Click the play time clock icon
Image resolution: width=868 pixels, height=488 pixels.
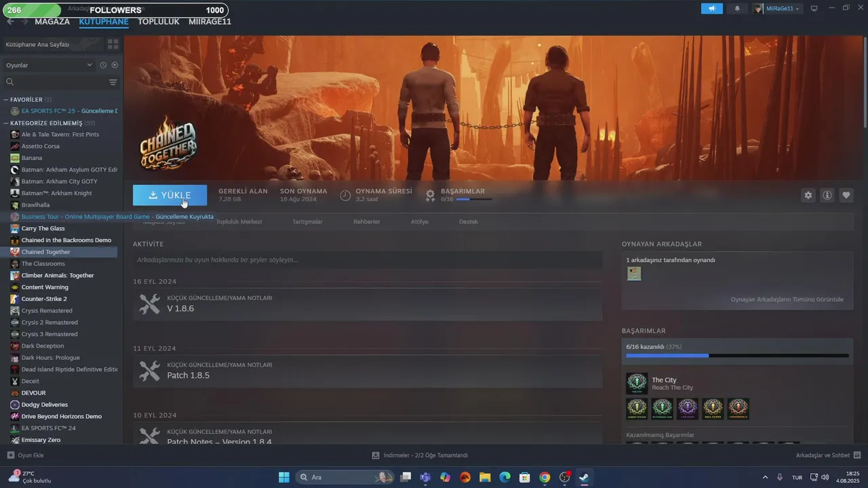click(345, 195)
